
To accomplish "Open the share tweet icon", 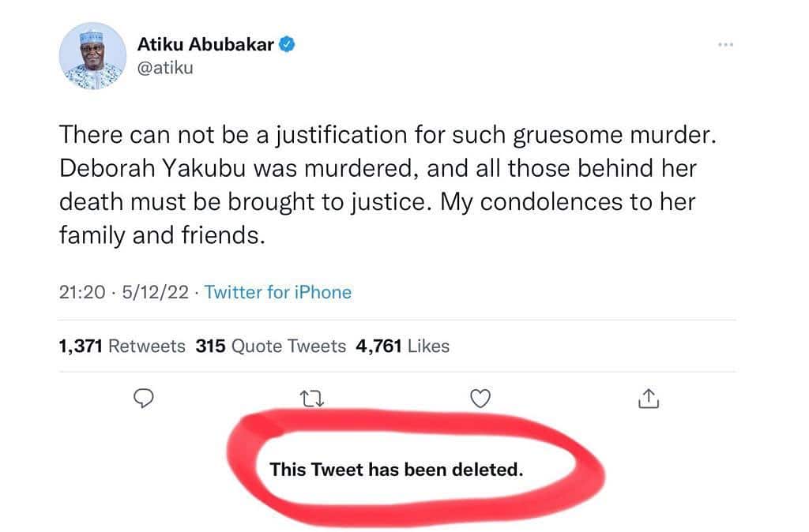I will click(647, 399).
